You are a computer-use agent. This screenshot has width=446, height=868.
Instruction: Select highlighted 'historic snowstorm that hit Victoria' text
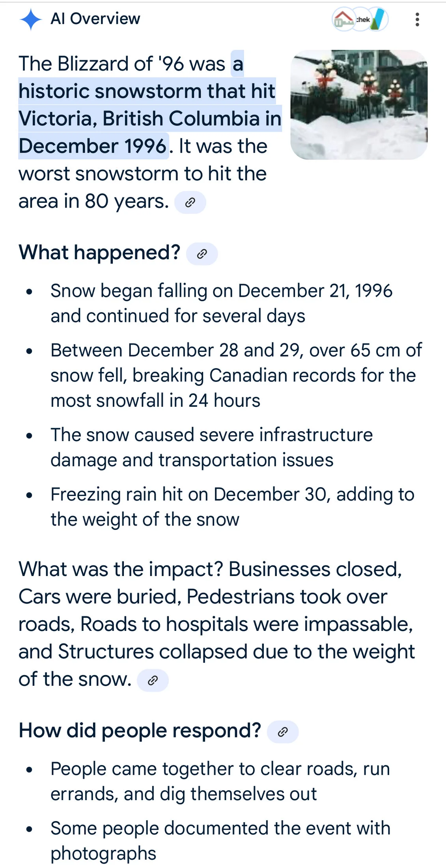pos(150,105)
